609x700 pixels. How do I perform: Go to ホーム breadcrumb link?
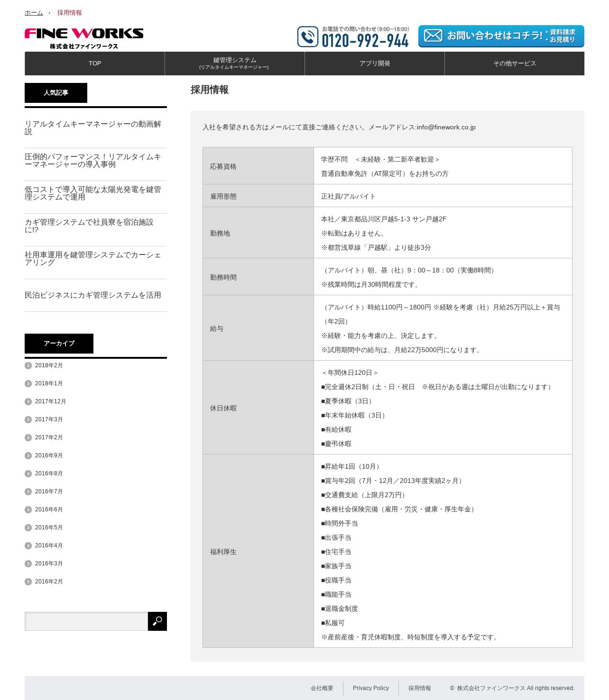pyautogui.click(x=34, y=13)
